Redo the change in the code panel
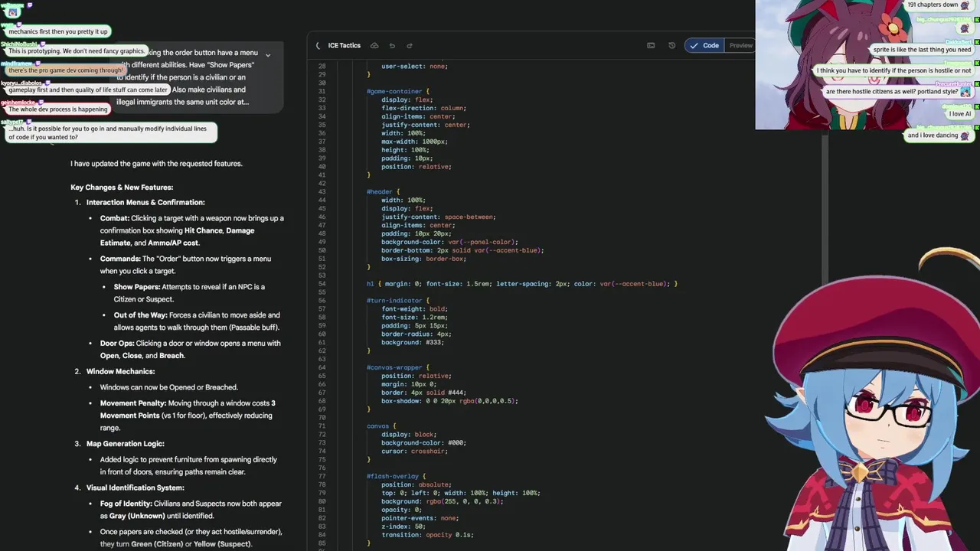 [410, 46]
